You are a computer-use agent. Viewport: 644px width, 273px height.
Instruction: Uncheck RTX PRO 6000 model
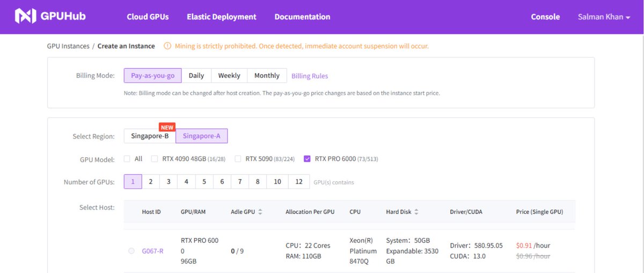(307, 159)
